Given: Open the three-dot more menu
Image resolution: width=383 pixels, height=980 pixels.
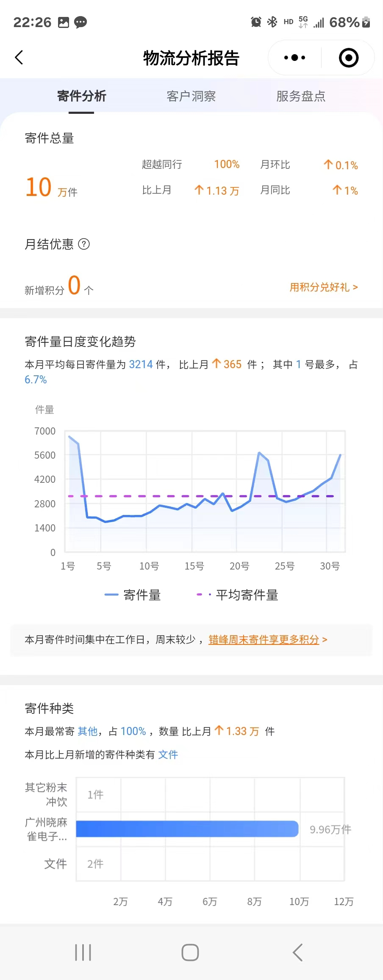Looking at the screenshot, I should [x=294, y=58].
